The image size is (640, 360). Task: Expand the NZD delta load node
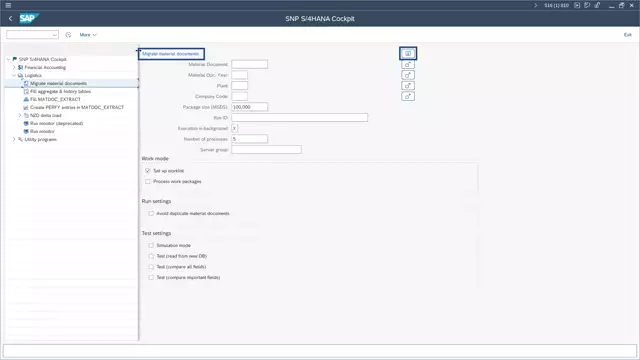click(x=20, y=116)
